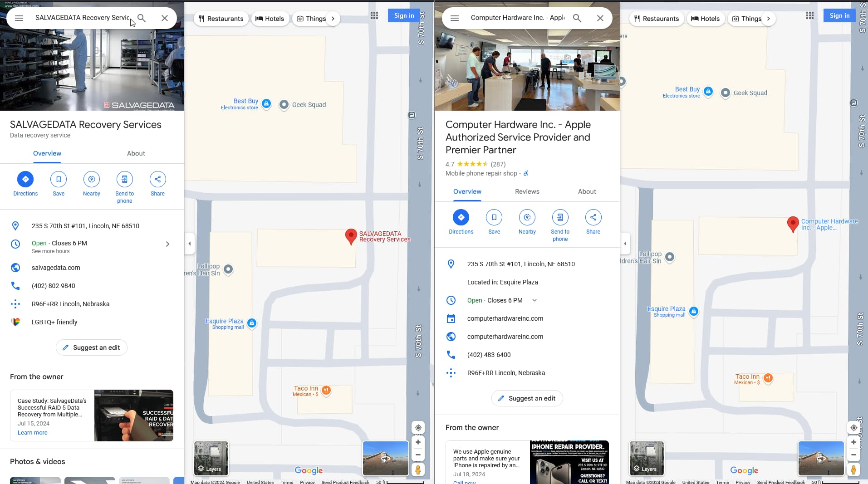The image size is (868, 484).
Task: Toggle Layers view on the left map
Action: pos(211,458)
